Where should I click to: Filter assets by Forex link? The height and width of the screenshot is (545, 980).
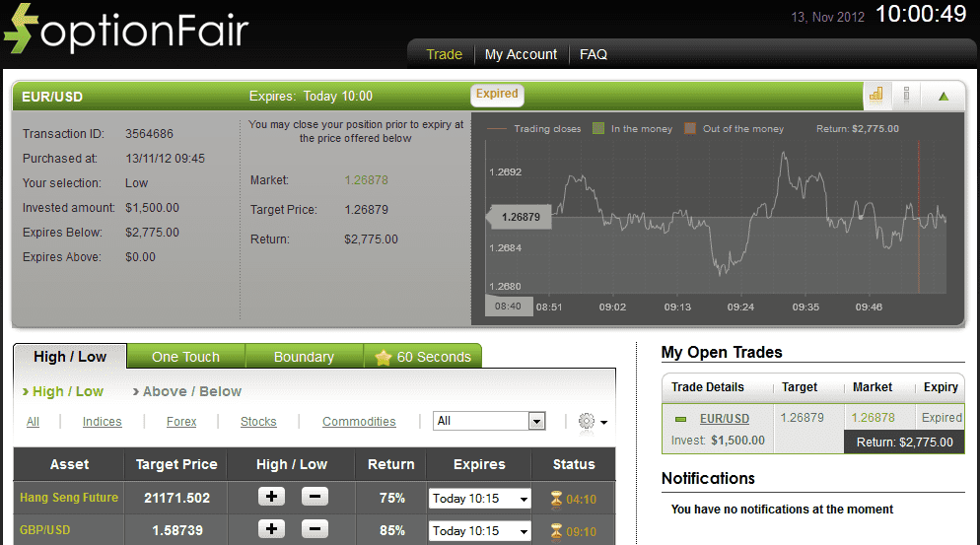point(181,422)
